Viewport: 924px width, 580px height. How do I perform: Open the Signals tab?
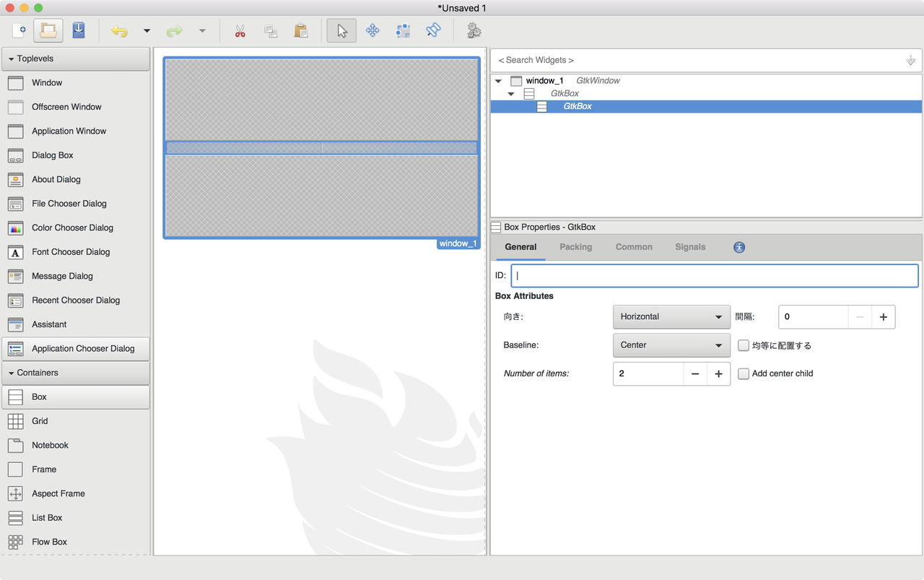[x=689, y=246]
